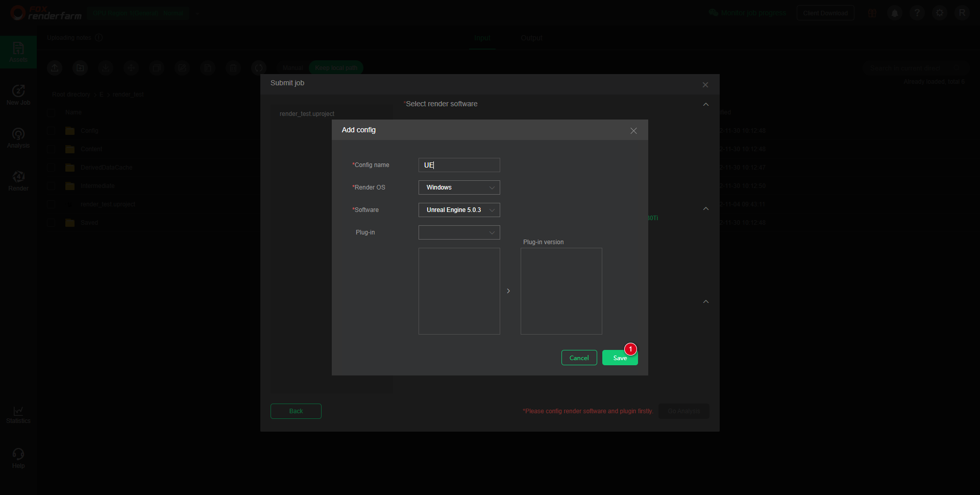The width and height of the screenshot is (980, 495).
Task: Switch to the Output tab
Action: 531,38
